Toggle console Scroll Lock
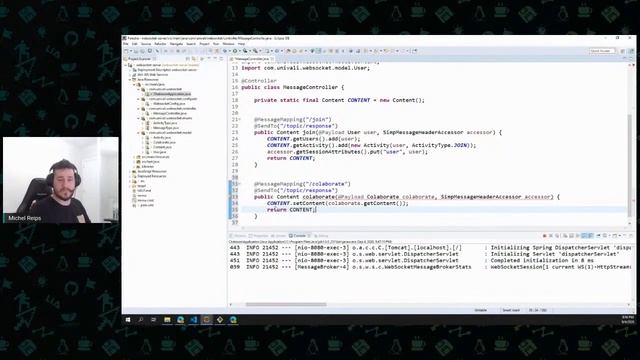Image resolution: width=640 pixels, height=360 pixels. click(x=571, y=236)
